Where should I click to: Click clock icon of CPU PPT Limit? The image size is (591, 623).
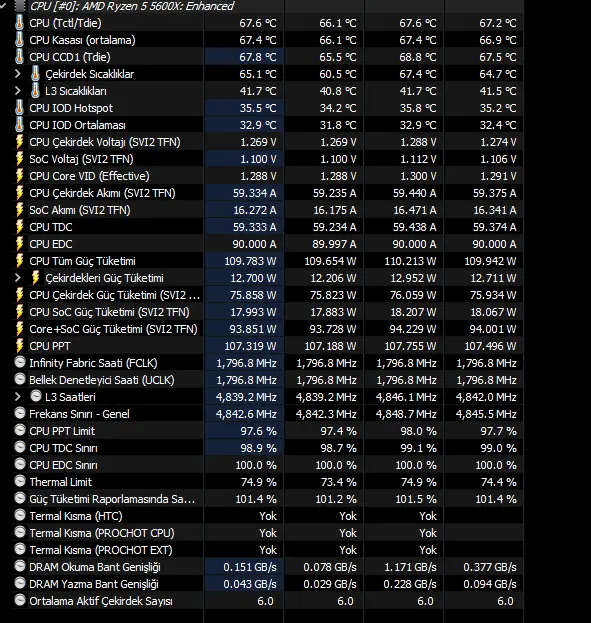pos(19,430)
